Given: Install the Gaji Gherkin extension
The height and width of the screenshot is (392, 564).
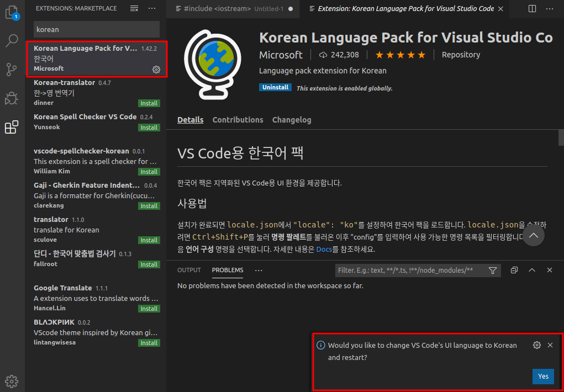Looking at the screenshot, I should point(149,206).
